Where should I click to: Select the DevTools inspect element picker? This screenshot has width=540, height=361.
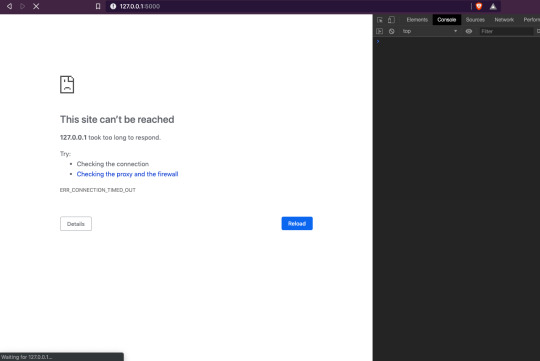pos(380,20)
